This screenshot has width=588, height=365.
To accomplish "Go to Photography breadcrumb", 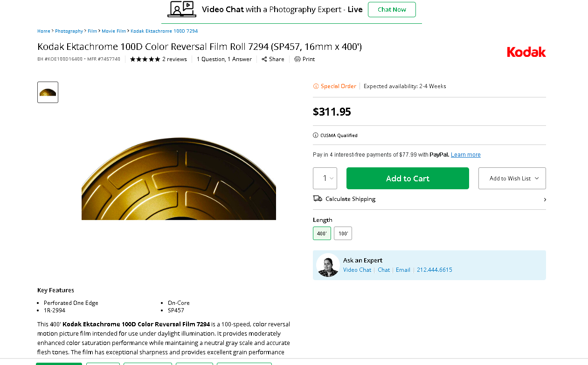I will pos(69,31).
